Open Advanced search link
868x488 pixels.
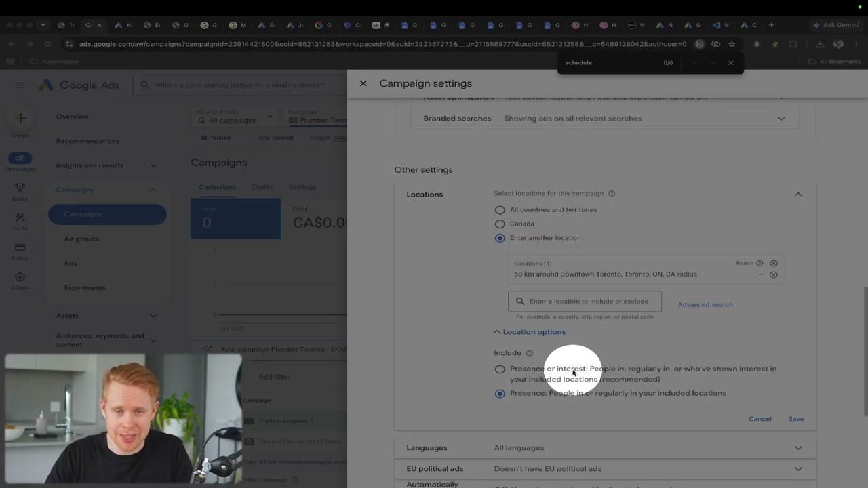705,304
